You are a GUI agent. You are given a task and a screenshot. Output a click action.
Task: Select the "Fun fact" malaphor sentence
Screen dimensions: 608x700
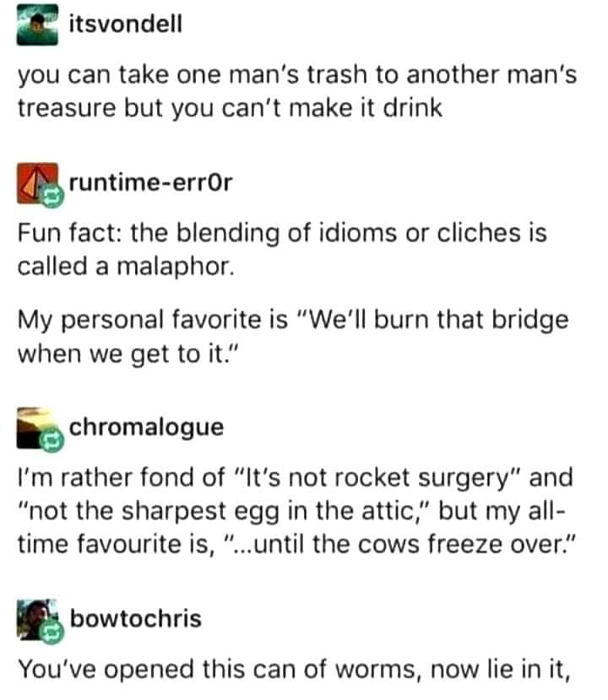click(x=282, y=250)
